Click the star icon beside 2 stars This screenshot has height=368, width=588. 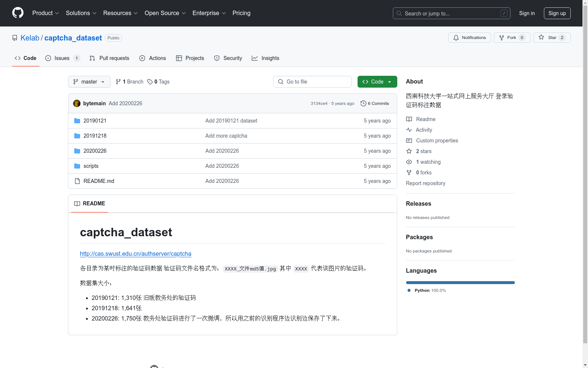click(409, 151)
